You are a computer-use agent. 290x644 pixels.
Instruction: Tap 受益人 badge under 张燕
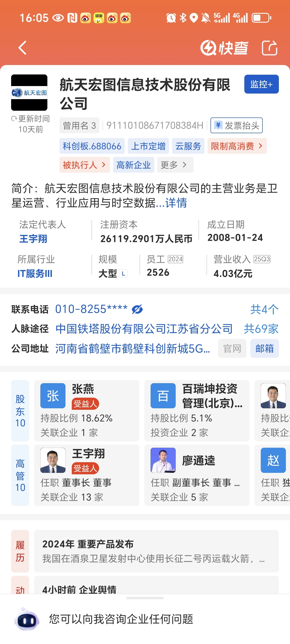pyautogui.click(x=85, y=404)
